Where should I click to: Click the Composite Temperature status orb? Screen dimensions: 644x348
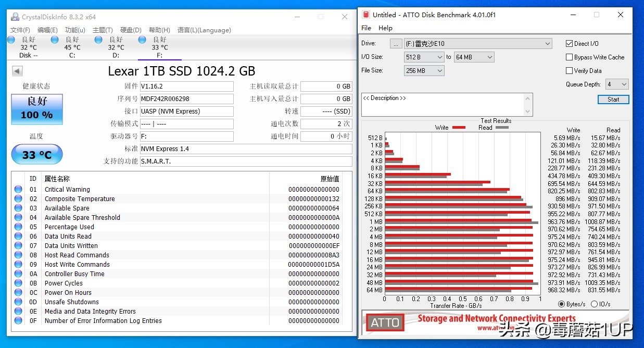tap(19, 199)
